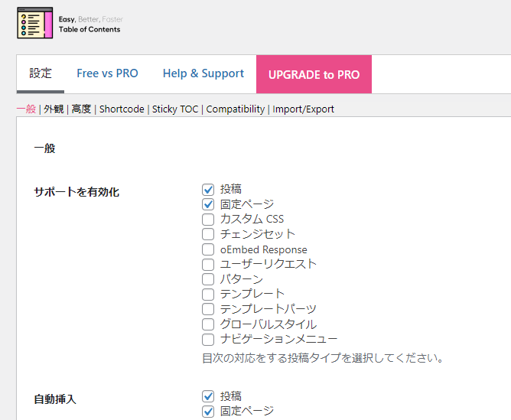Image resolution: width=511 pixels, height=420 pixels.
Task: Tick the ナビゲーションメニュー checkbox
Action: [x=208, y=340]
